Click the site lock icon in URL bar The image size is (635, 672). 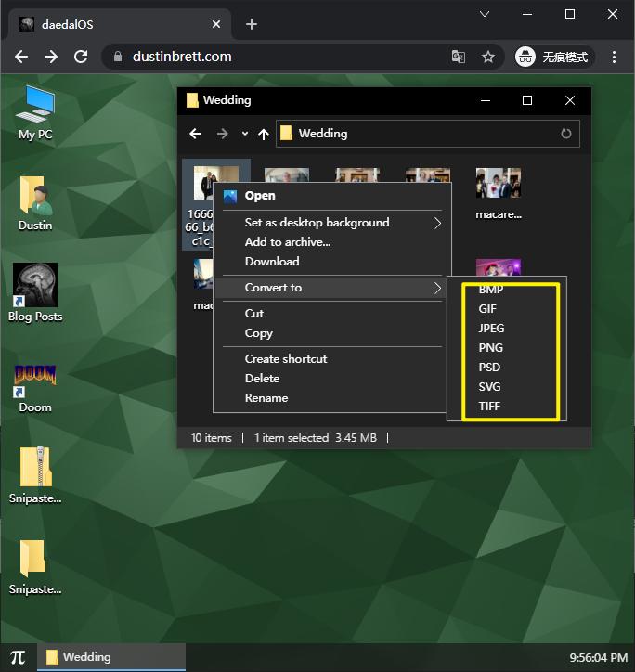point(118,57)
